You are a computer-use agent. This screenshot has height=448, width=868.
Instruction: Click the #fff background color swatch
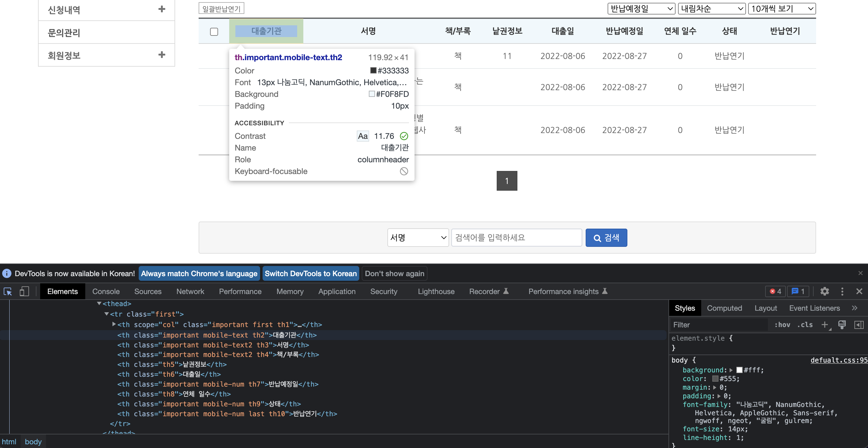pyautogui.click(x=739, y=370)
